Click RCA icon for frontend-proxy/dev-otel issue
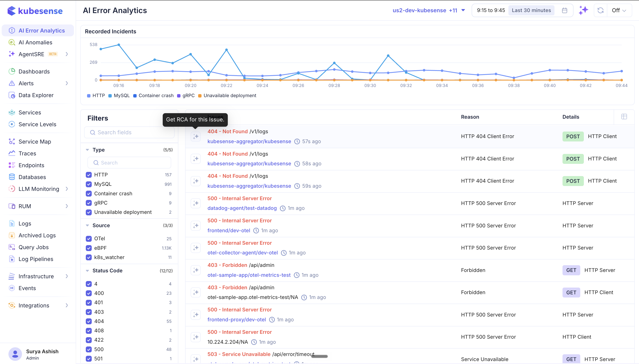The image size is (639, 364). click(x=196, y=315)
